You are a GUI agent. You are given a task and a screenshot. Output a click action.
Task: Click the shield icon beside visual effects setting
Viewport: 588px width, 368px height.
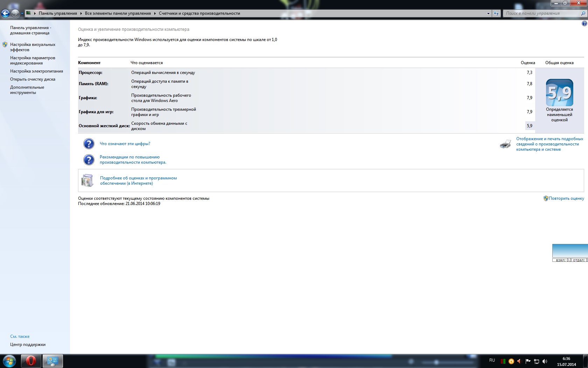coord(5,45)
